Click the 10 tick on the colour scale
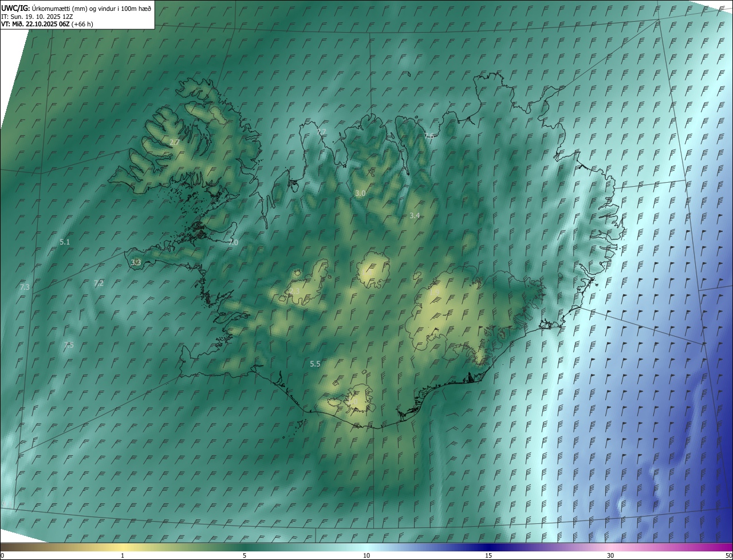 tap(366, 555)
